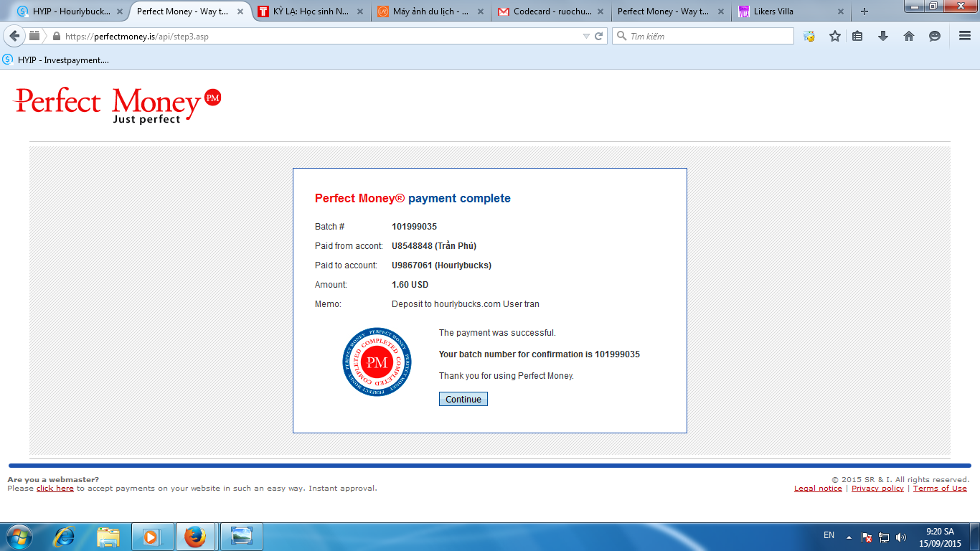Image resolution: width=980 pixels, height=551 pixels.
Task: Open the Privacy policy link
Action: [877, 489]
